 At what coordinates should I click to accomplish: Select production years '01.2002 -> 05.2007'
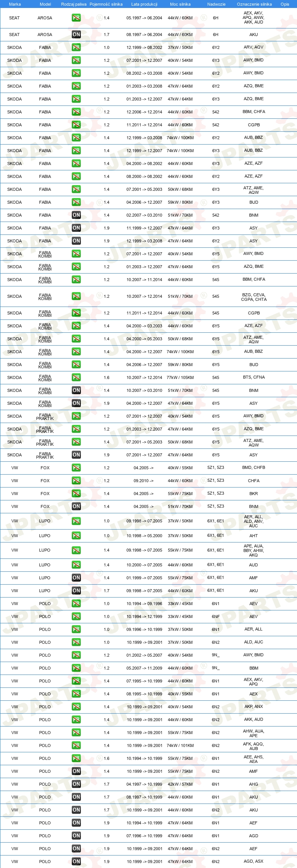point(144,655)
